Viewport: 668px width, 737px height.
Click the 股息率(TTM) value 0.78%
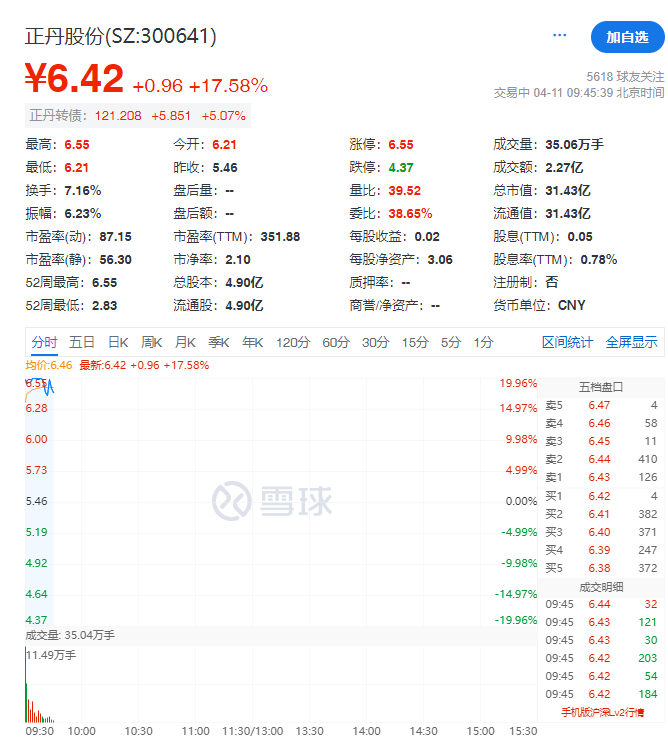(598, 259)
